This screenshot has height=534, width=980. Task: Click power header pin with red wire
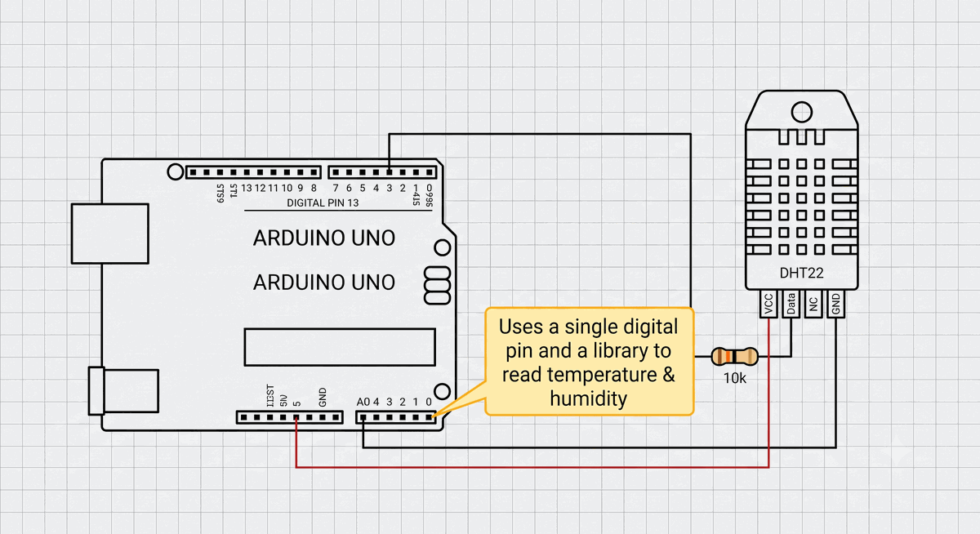(296, 417)
